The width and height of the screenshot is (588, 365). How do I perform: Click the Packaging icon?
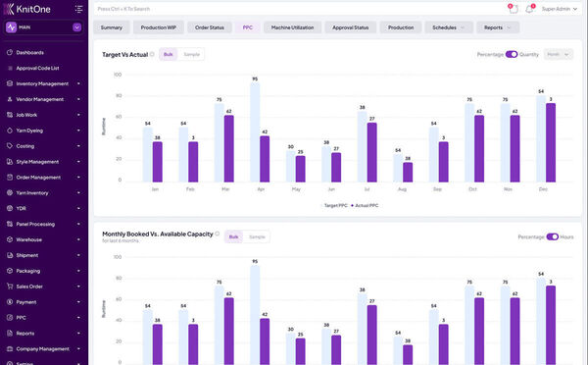(x=10, y=271)
